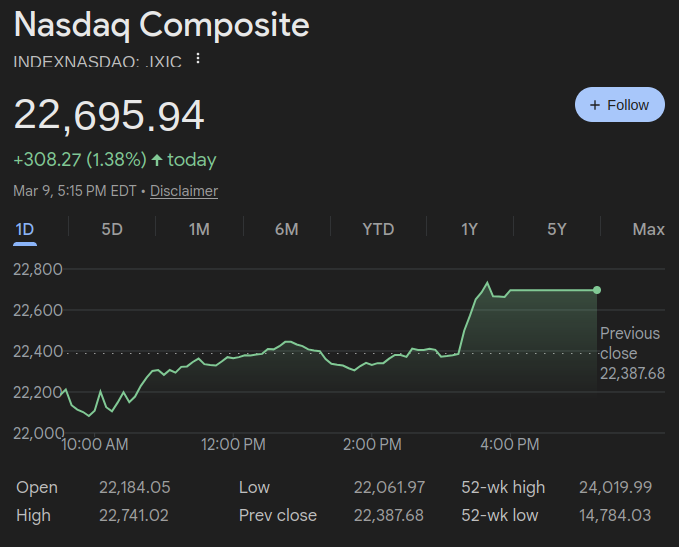Open the Disclaimer link

183,191
